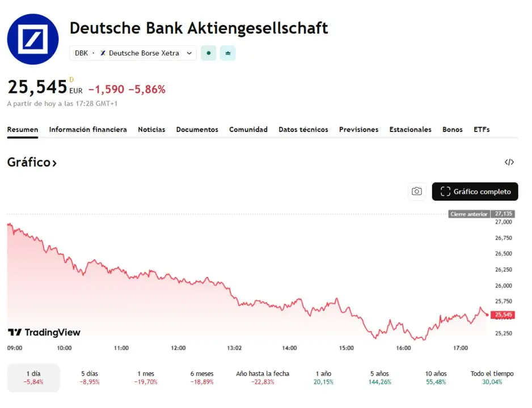532x408 pixels.
Task: Toggle the 1 mes time range
Action: (x=146, y=377)
